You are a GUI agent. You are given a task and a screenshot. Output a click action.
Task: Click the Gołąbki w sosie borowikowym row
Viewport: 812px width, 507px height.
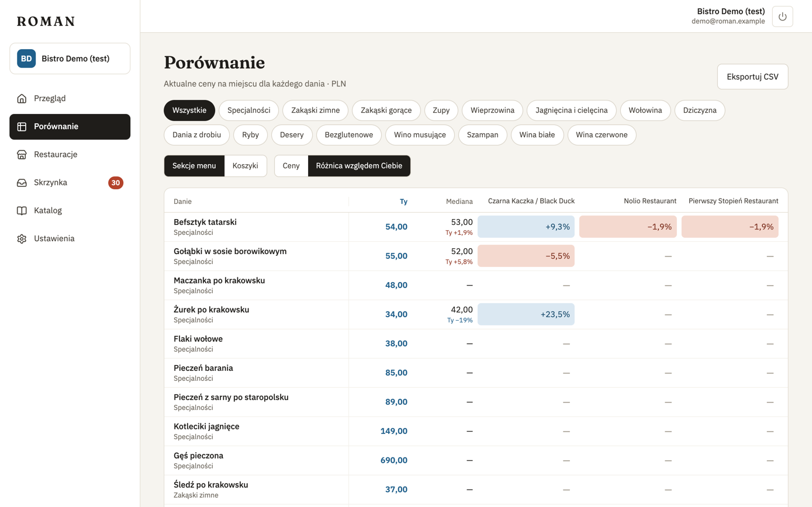click(x=476, y=256)
